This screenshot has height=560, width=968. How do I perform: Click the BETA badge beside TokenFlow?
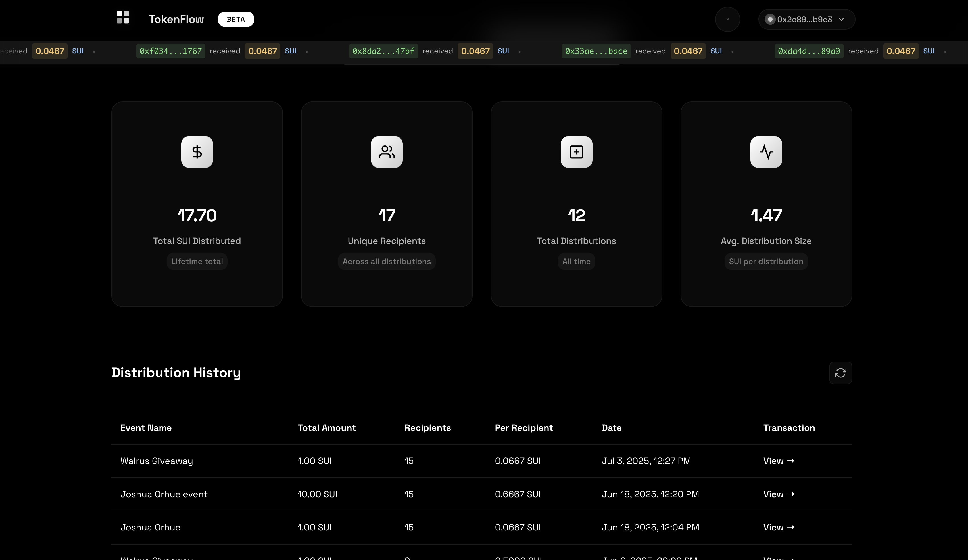[236, 19]
